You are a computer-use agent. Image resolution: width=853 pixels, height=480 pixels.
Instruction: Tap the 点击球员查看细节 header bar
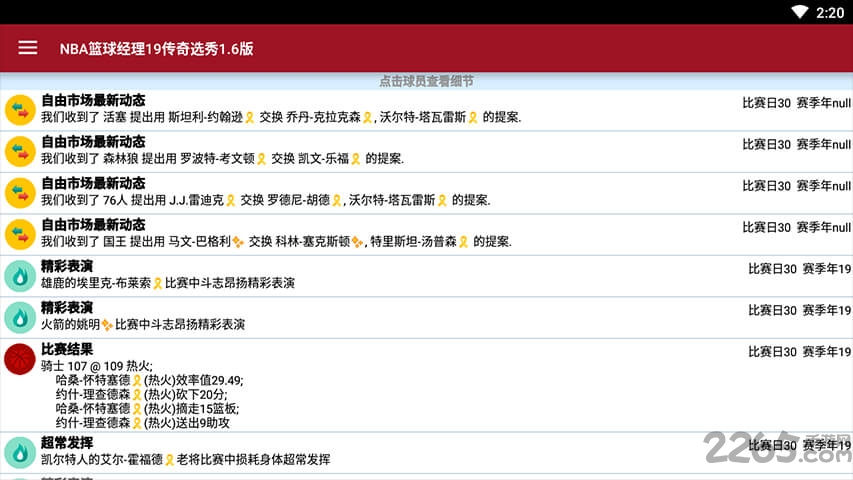tap(426, 81)
